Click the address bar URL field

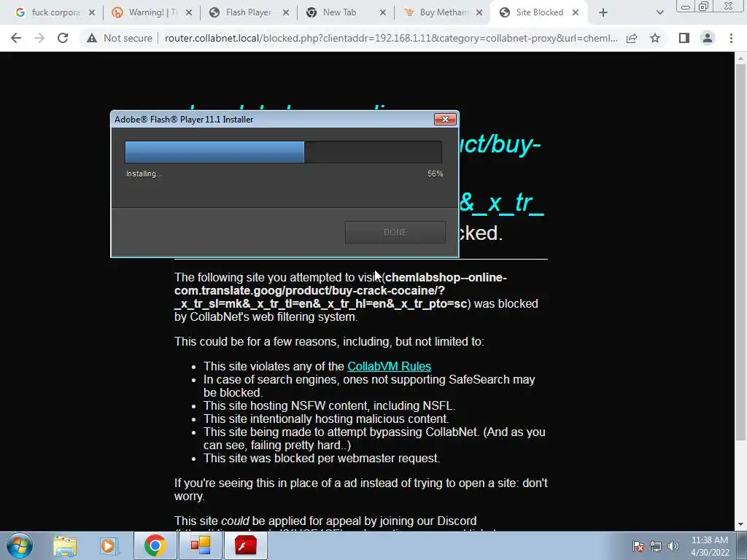(391, 38)
